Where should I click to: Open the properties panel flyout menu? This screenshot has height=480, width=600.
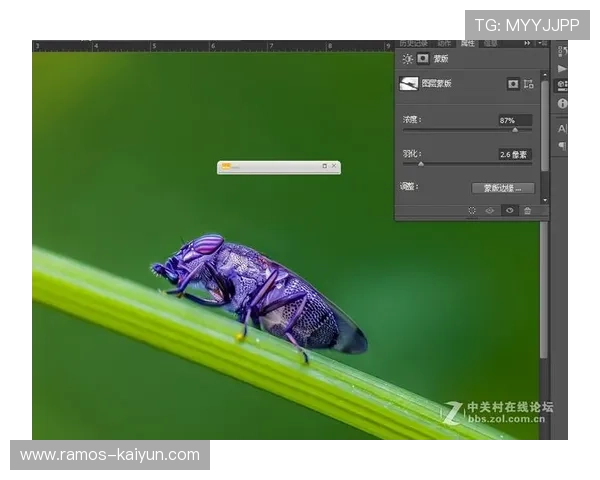[543, 43]
